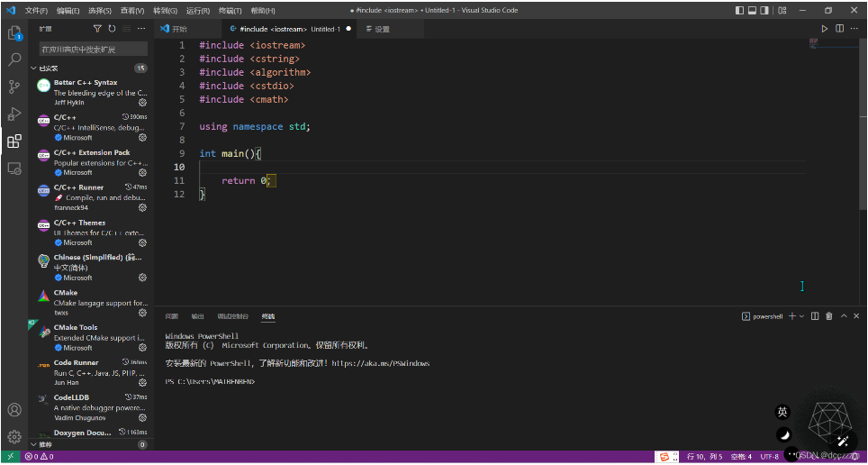Open the 选择(S) menu
The height and width of the screenshot is (465, 868).
tap(100, 11)
